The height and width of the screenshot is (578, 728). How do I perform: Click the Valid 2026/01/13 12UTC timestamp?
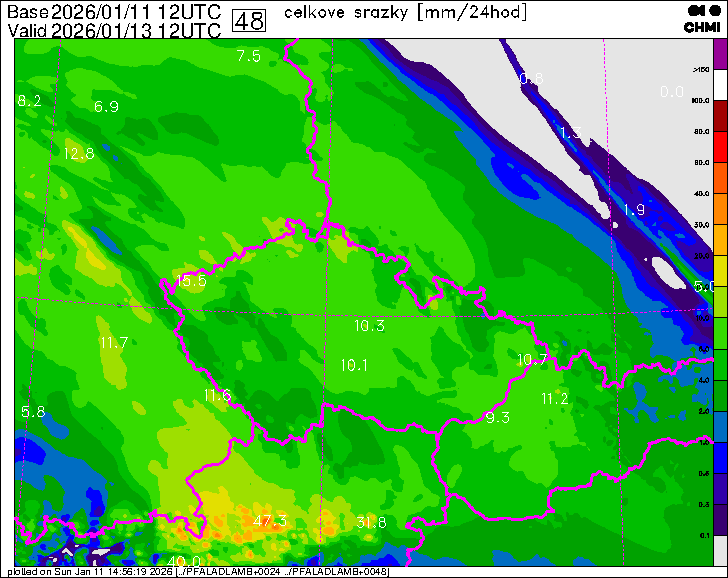tap(113, 30)
